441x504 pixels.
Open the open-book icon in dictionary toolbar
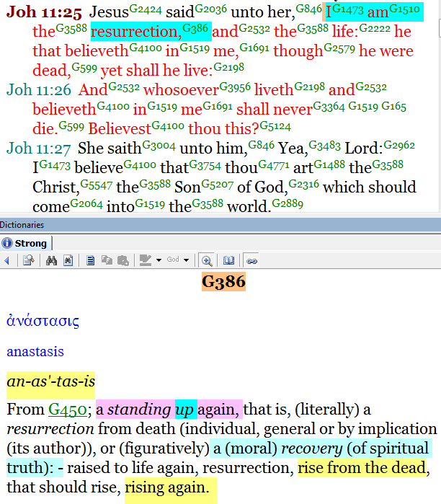(x=228, y=261)
